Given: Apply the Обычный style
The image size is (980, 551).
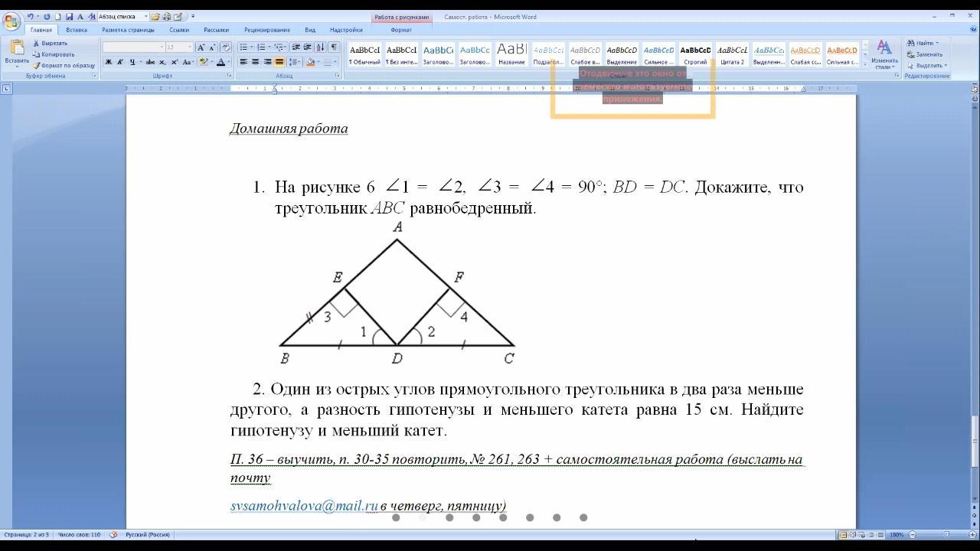Looking at the screenshot, I should pyautogui.click(x=364, y=54).
